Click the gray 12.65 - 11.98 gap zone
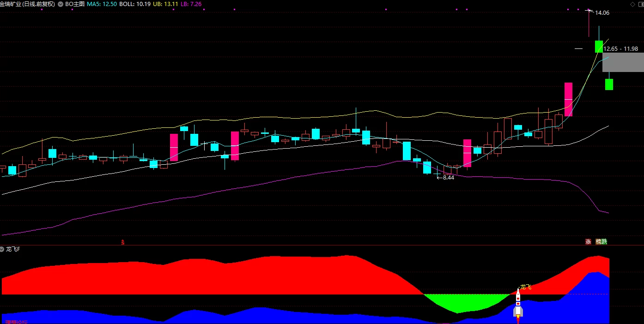 [x=623, y=62]
